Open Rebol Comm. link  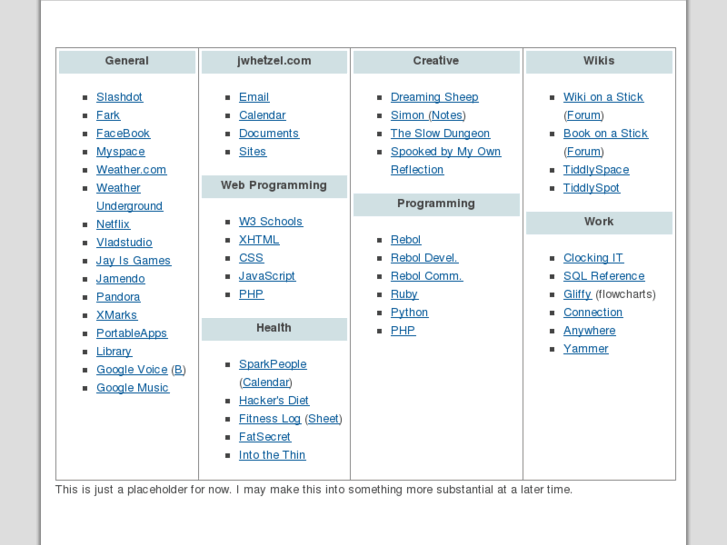click(x=427, y=276)
